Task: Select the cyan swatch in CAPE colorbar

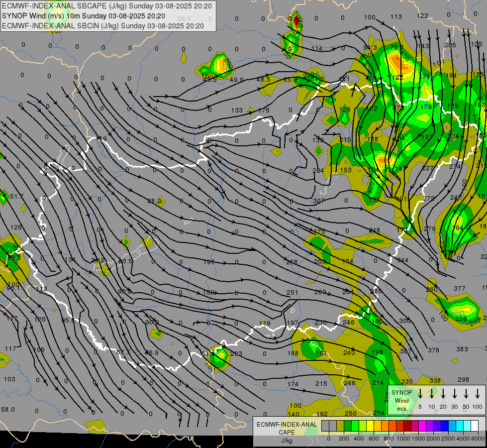Action: tap(460, 426)
